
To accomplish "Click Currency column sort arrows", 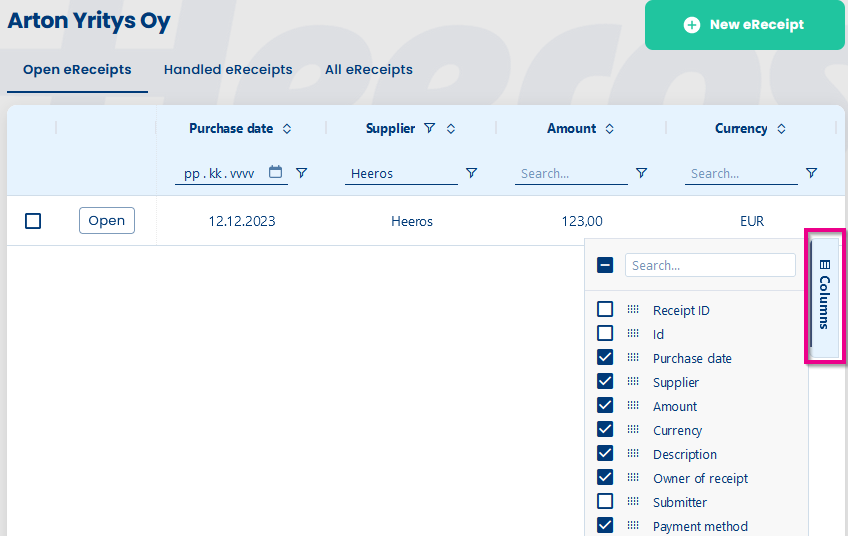I will (x=782, y=129).
